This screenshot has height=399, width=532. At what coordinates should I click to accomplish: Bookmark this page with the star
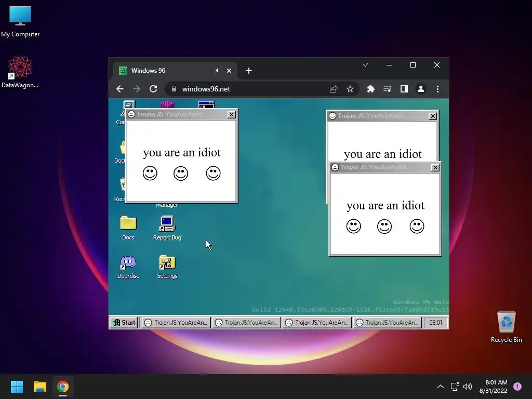click(x=350, y=89)
